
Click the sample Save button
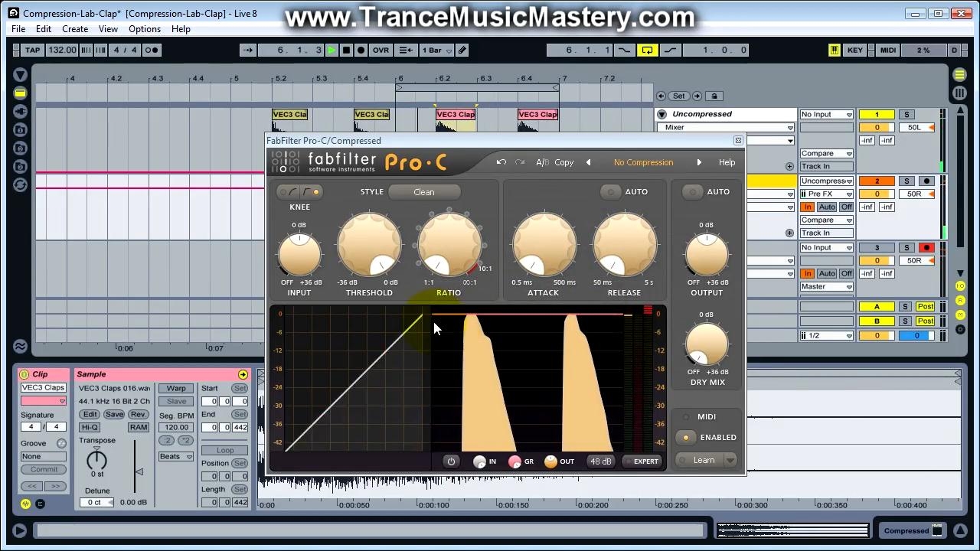(x=114, y=415)
